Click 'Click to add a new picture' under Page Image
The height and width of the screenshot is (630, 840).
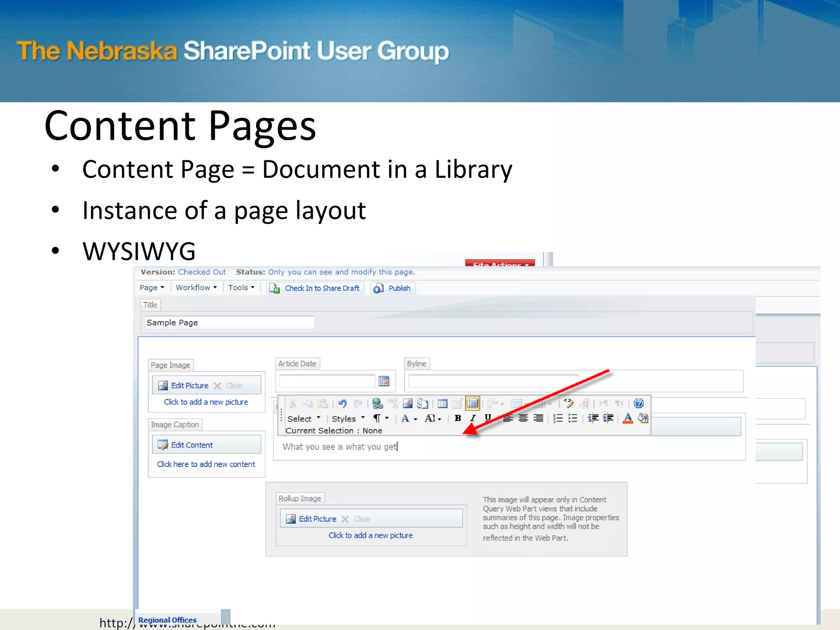click(x=206, y=402)
